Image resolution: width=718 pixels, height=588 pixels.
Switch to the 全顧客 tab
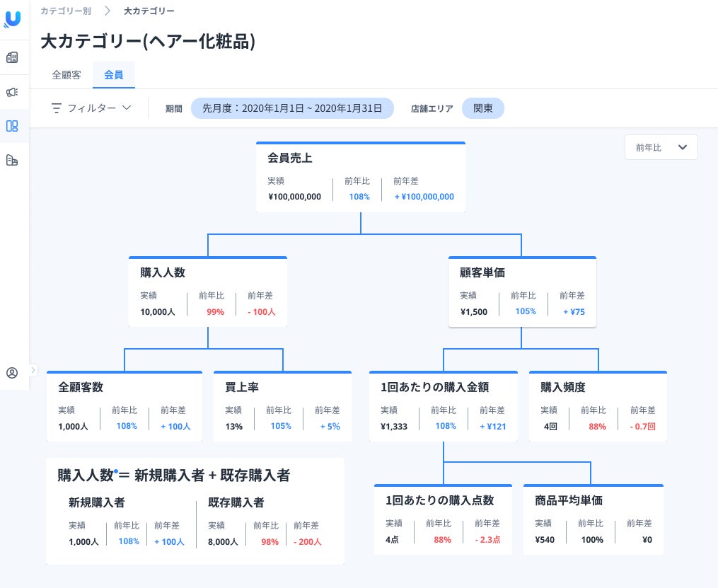[x=66, y=74]
